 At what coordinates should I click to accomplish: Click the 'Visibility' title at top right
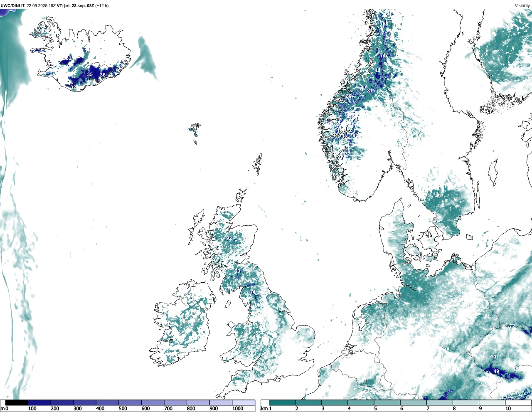pos(522,5)
